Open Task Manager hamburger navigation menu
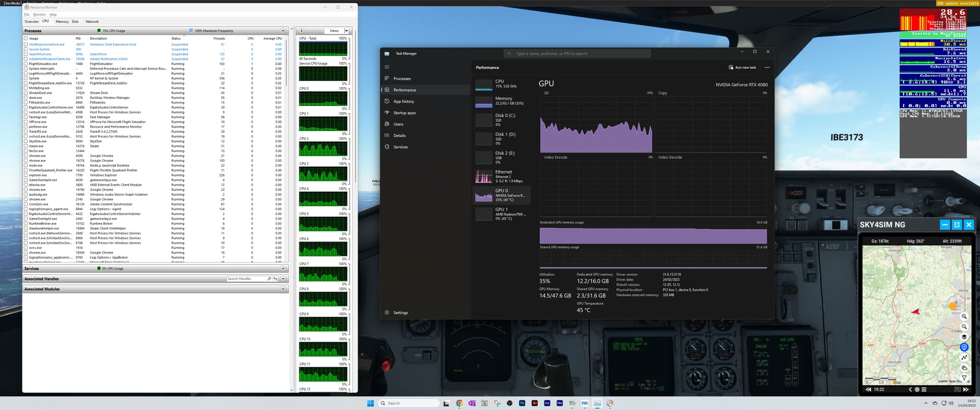The height and width of the screenshot is (410, 980). point(387,67)
